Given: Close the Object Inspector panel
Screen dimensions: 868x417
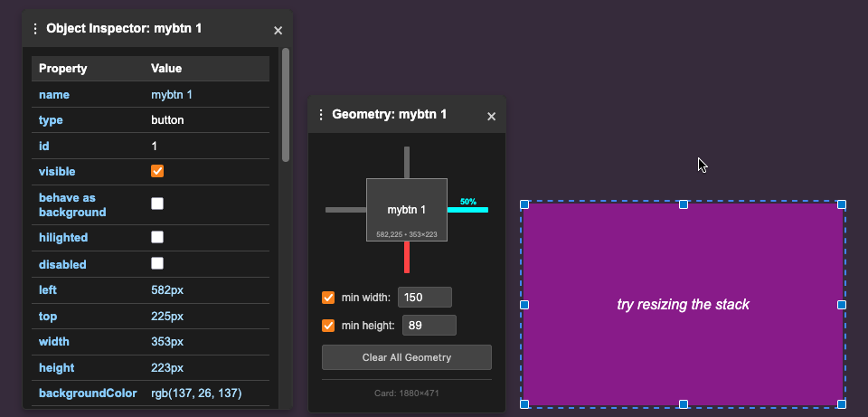Looking at the screenshot, I should tap(278, 30).
